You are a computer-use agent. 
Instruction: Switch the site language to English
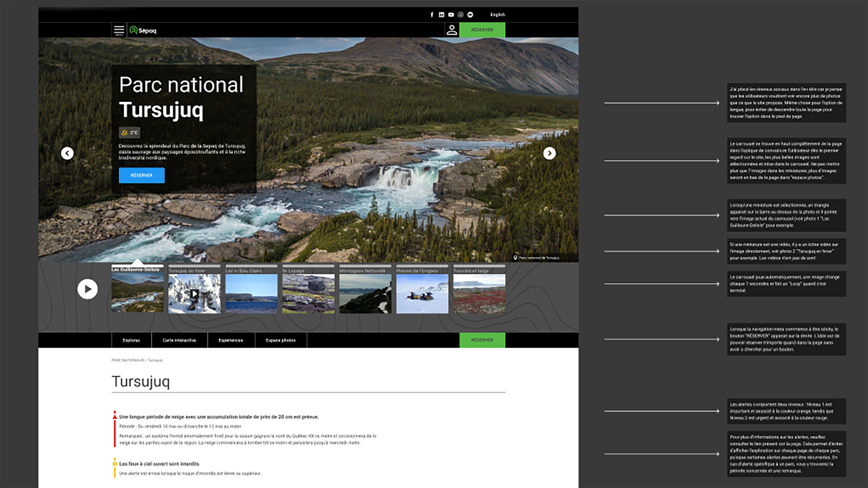coord(498,15)
